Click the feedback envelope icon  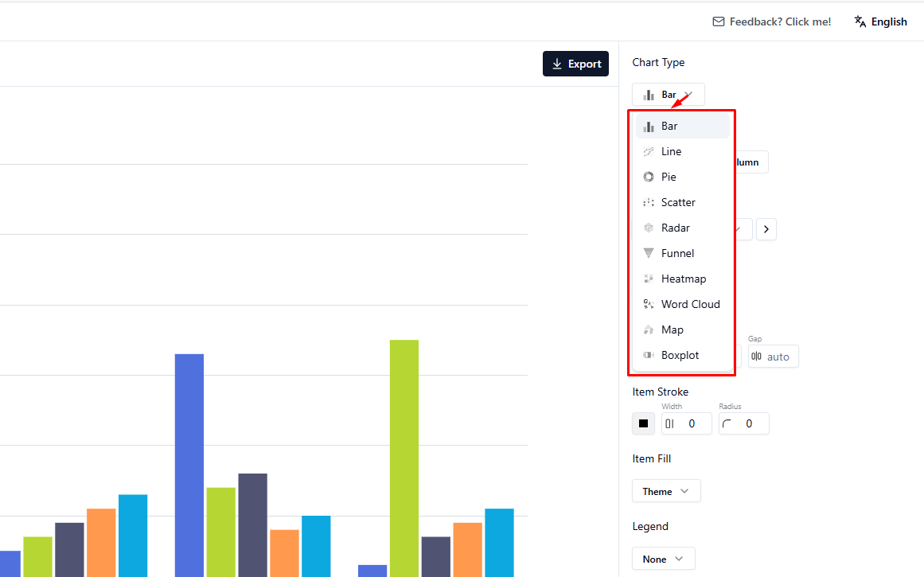click(718, 21)
